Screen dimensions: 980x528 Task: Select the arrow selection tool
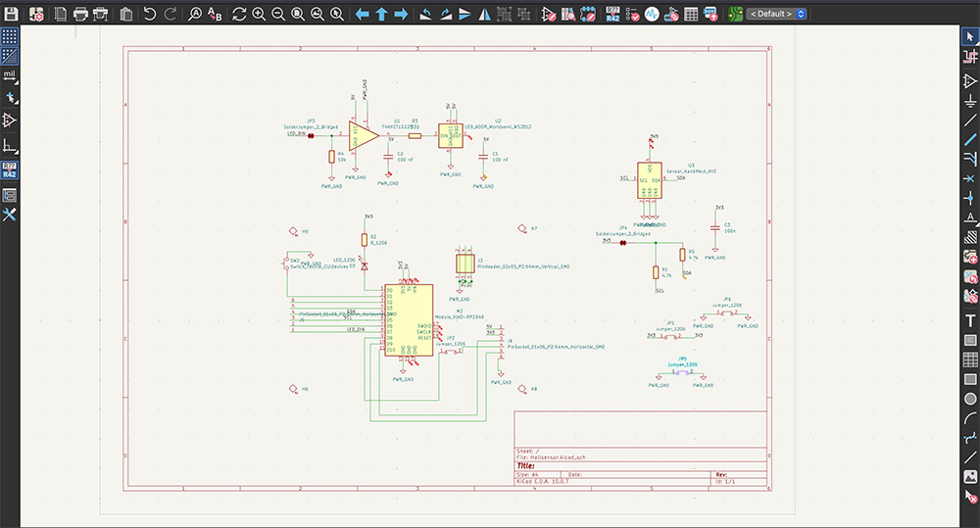tap(970, 36)
